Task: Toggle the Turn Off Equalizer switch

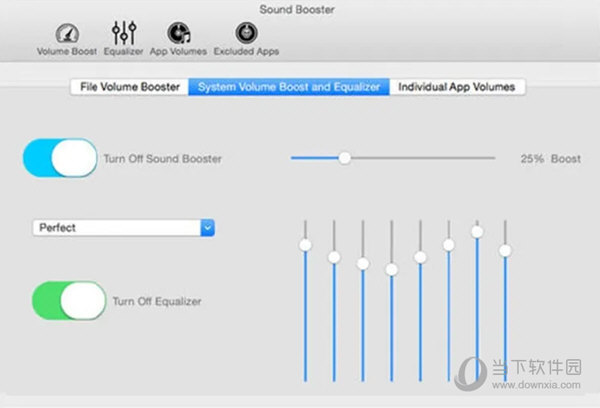Action: click(x=69, y=301)
